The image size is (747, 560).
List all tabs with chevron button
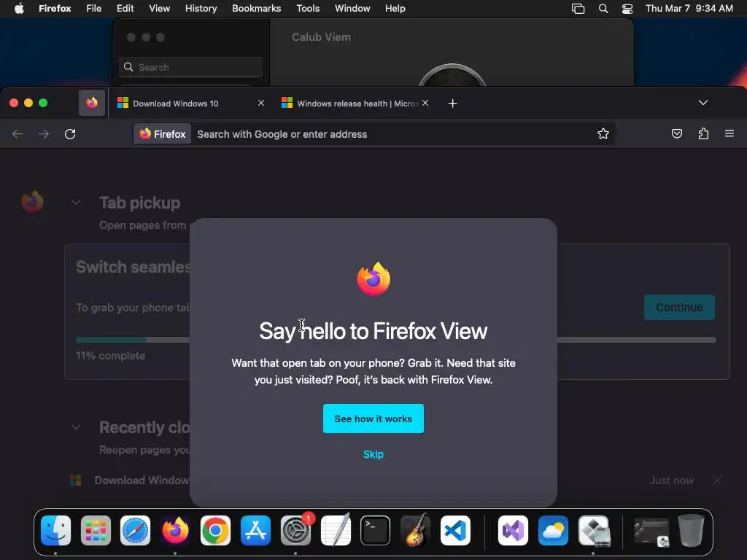click(x=703, y=103)
